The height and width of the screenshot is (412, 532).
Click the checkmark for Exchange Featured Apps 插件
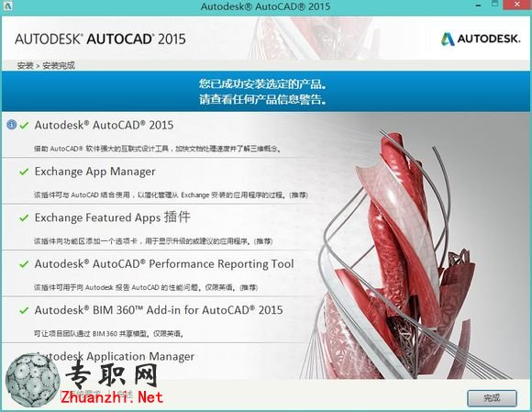(x=24, y=217)
